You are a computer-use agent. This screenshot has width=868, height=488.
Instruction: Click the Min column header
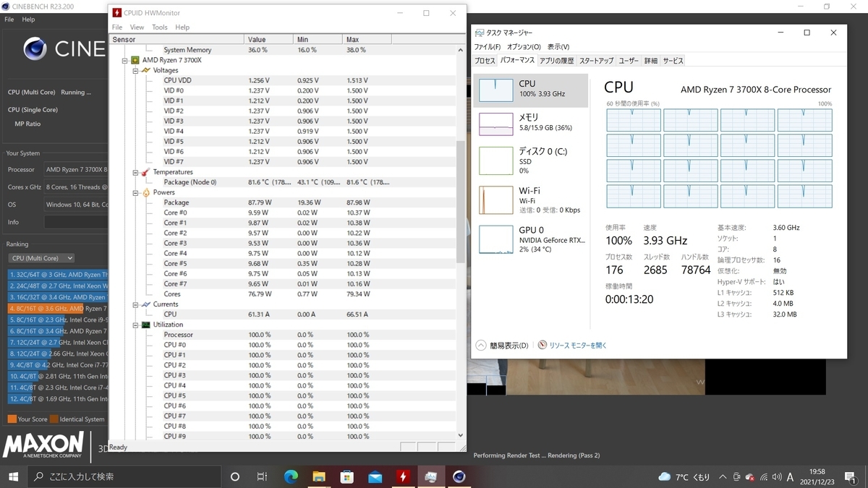(318, 40)
